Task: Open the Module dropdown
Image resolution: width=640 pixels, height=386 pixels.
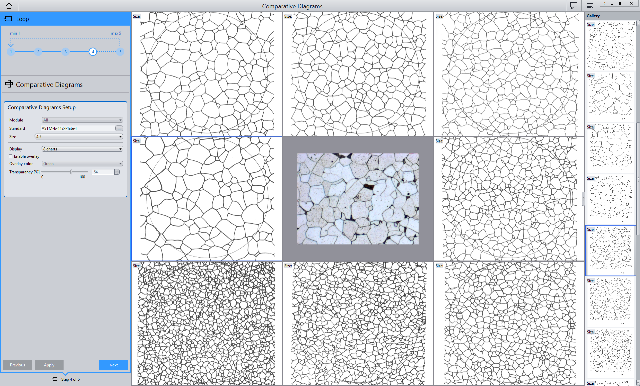Action: (x=82, y=120)
